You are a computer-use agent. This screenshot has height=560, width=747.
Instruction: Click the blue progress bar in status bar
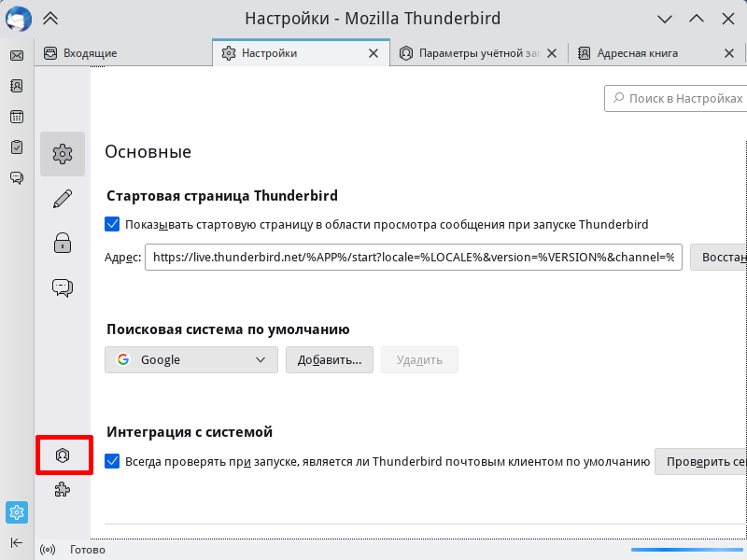[x=689, y=550]
